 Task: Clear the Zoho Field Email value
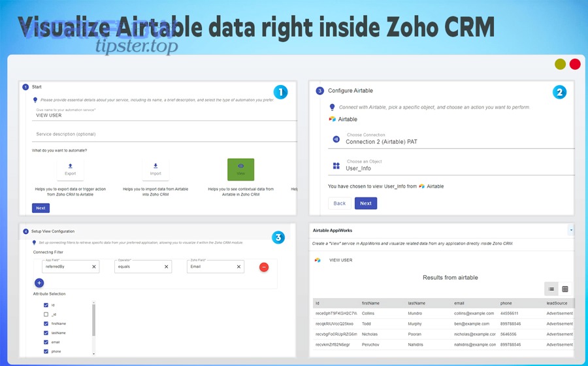tap(238, 267)
